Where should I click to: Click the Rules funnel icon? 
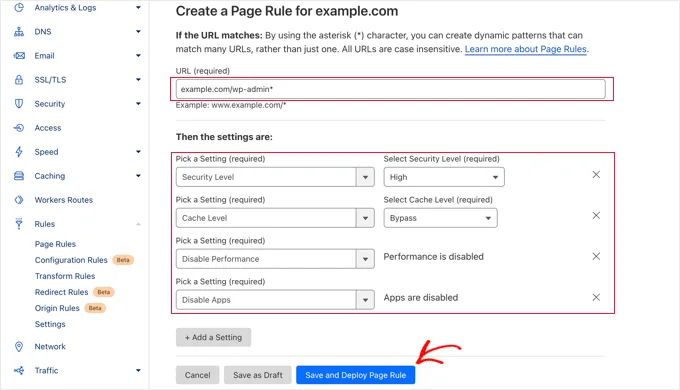click(x=19, y=223)
